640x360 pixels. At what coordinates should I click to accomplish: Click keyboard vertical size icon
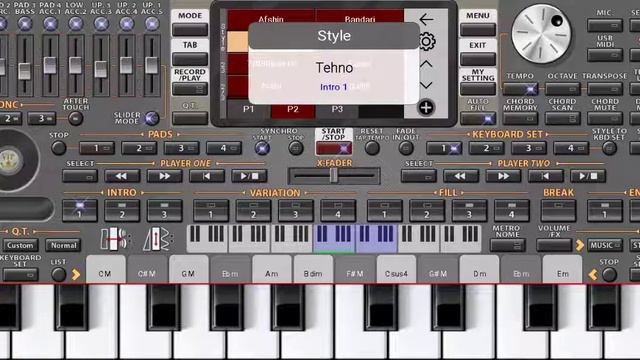coord(158,238)
